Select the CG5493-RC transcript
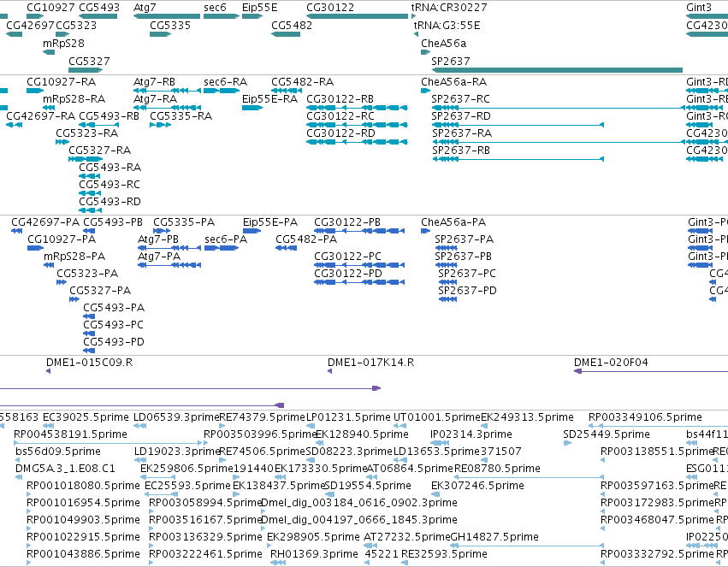The image size is (728, 567). point(90,193)
